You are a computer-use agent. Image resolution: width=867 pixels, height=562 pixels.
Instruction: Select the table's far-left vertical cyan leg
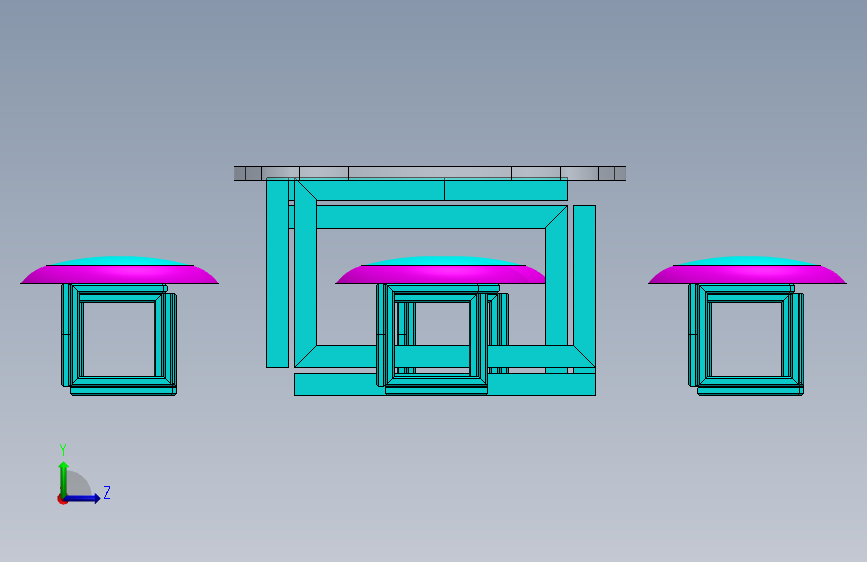tap(277, 273)
